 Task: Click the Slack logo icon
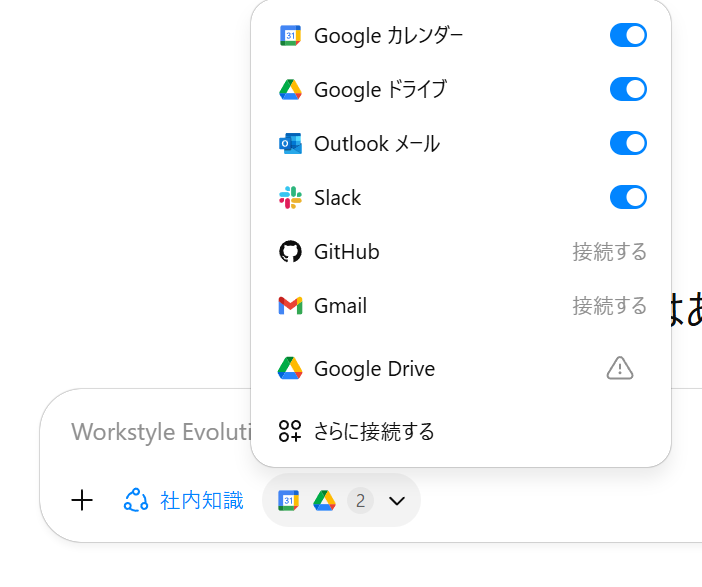(290, 197)
